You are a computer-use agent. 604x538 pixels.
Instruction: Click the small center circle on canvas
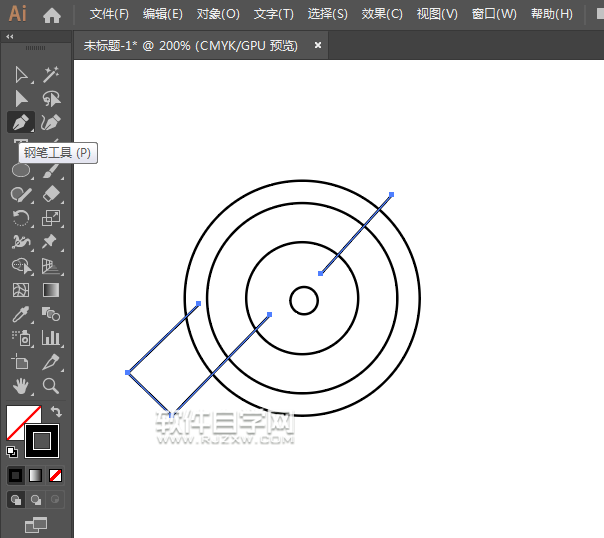click(x=304, y=300)
